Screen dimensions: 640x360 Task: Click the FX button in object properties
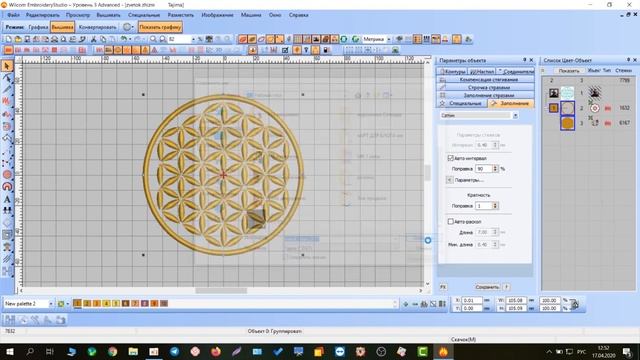point(443,287)
